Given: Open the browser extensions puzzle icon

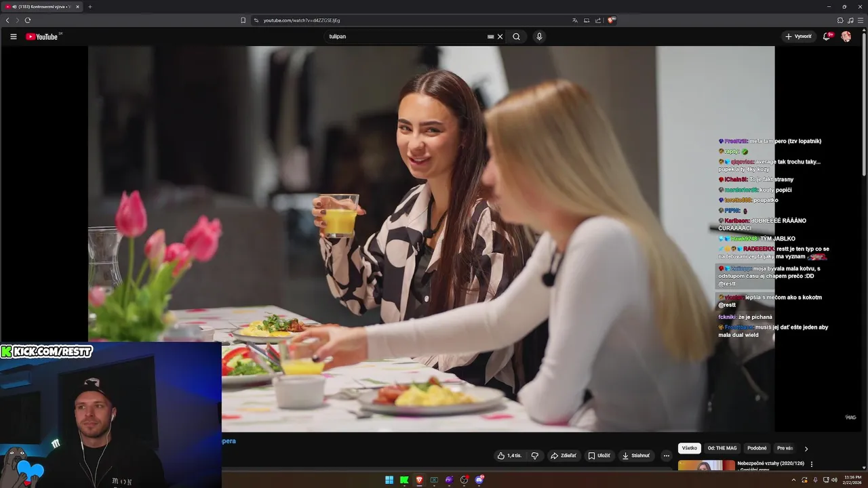Looking at the screenshot, I should click(x=840, y=20).
